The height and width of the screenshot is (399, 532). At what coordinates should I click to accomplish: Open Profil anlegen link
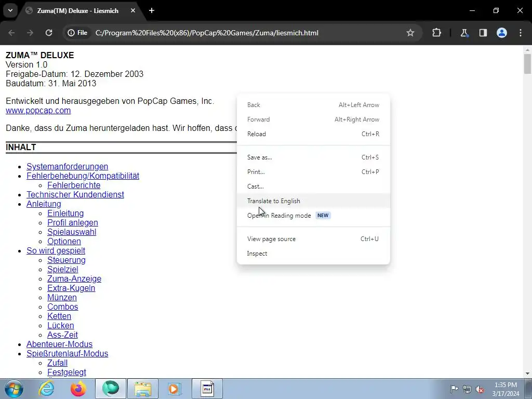(73, 222)
